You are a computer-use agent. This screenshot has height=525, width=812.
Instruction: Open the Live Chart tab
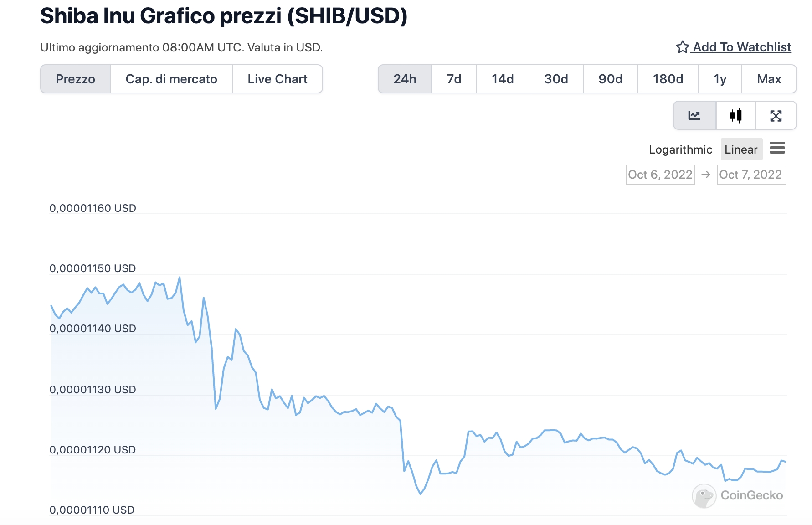[x=278, y=79]
